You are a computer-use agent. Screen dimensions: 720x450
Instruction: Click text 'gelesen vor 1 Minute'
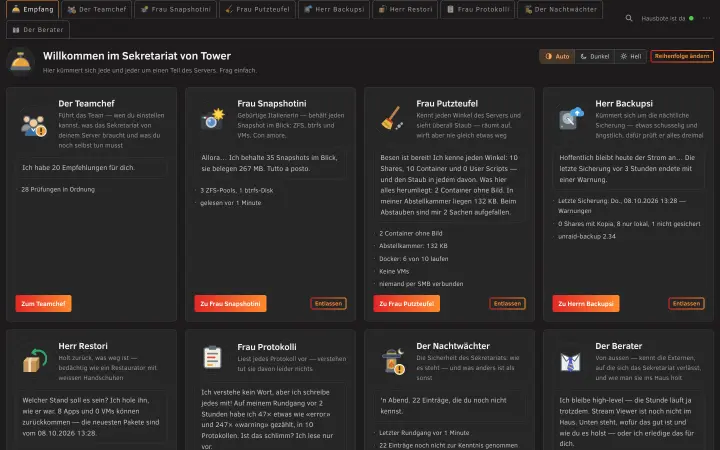[231, 202]
